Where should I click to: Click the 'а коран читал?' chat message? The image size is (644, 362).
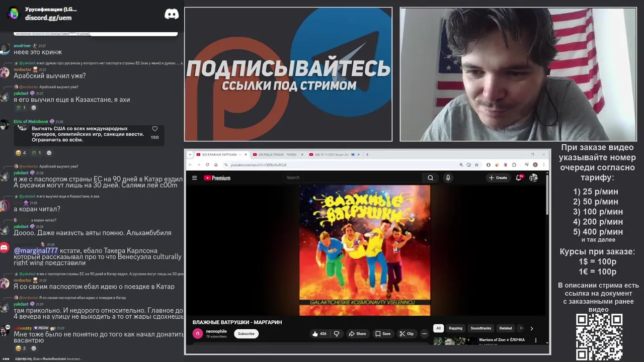(37, 209)
